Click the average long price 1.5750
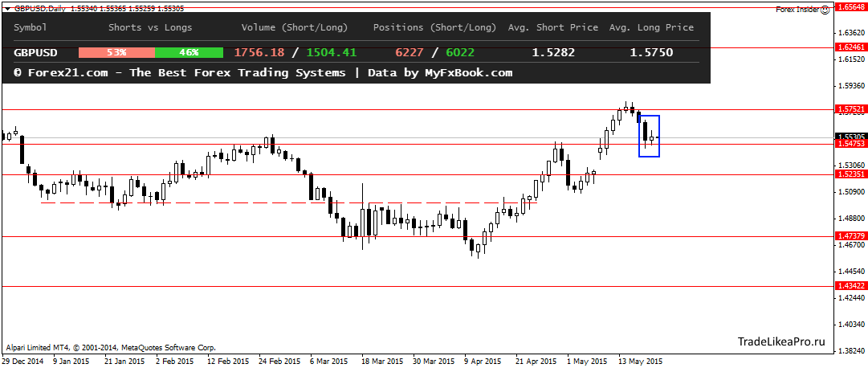The height and width of the screenshot is (368, 868). pos(651,53)
